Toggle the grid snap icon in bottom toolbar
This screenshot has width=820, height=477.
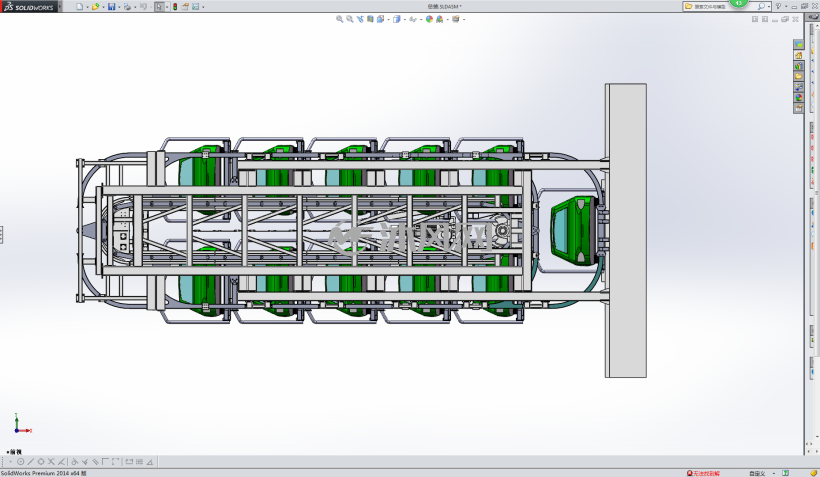(x=139, y=462)
